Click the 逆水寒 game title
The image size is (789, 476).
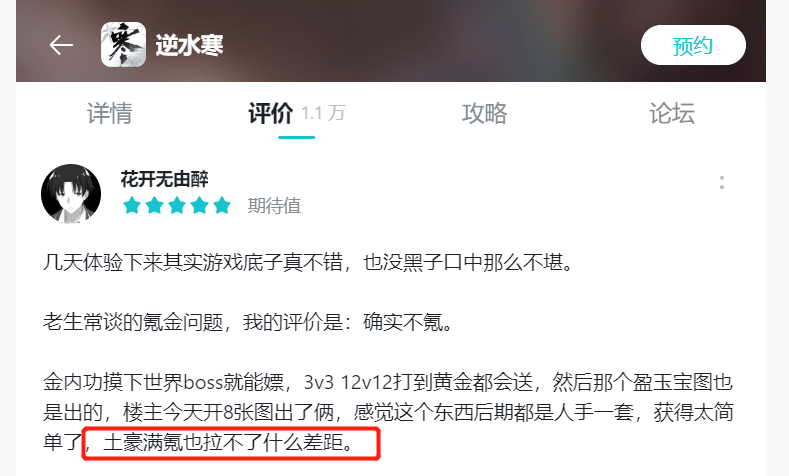(189, 45)
